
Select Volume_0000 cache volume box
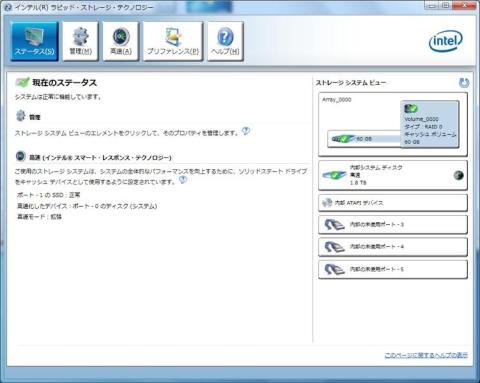tap(429, 124)
